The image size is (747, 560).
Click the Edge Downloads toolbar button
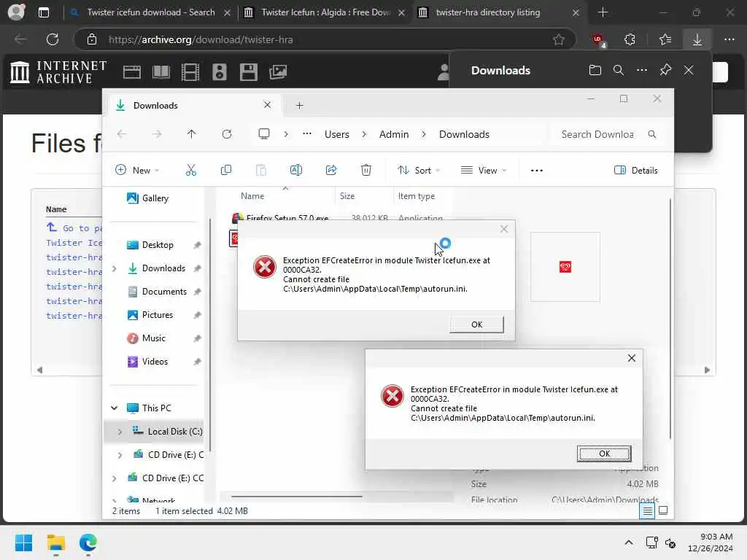coord(697,39)
